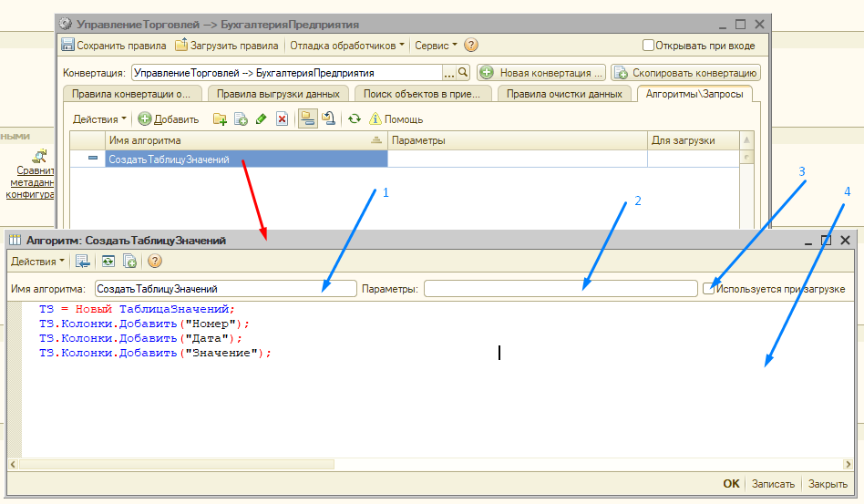Open the Действия menu in the Алгоритм window
864x504 pixels.
click(37, 261)
